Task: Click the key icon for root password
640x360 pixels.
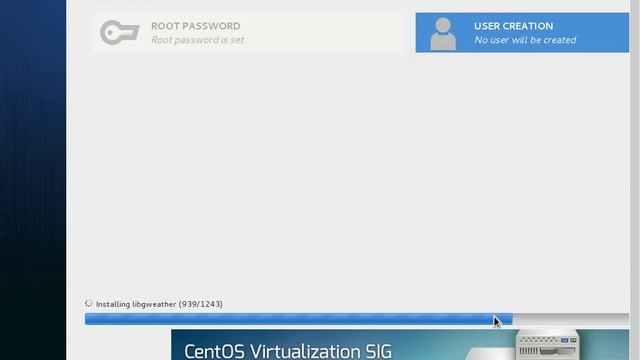Action: tap(120, 33)
